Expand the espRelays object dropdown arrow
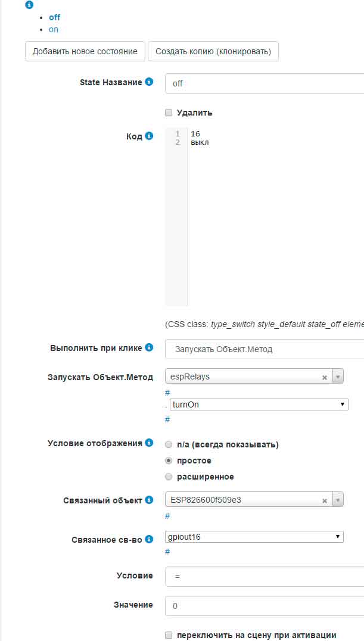 point(338,376)
